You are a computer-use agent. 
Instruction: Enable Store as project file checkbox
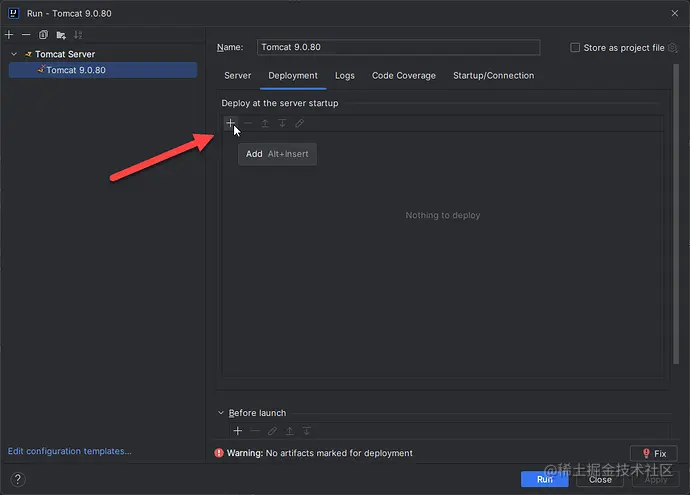coord(575,48)
